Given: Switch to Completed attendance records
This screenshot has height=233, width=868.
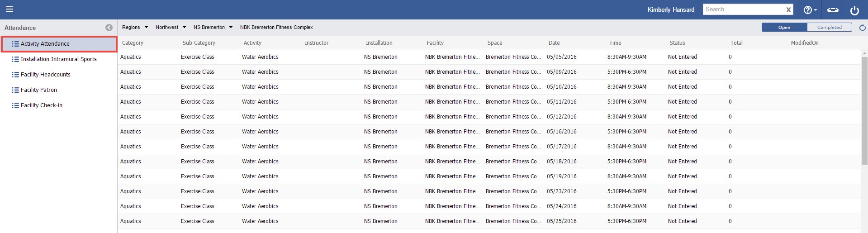Looking at the screenshot, I should point(829,28).
